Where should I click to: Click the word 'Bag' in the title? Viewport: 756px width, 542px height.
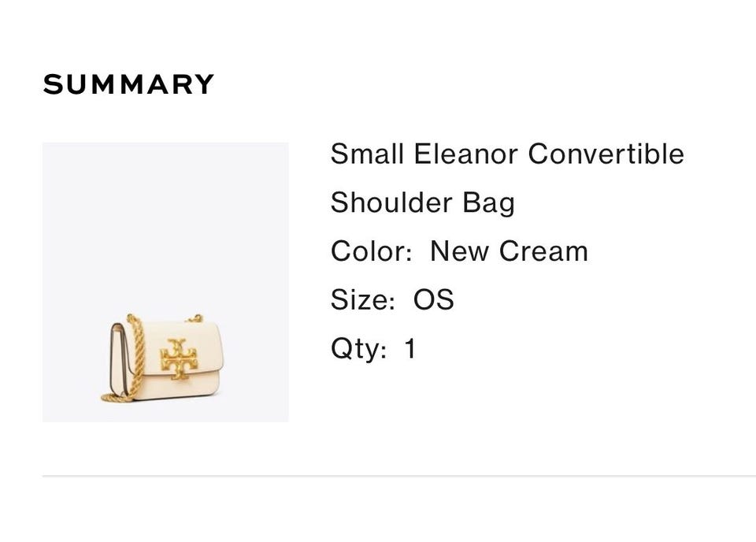coord(488,202)
